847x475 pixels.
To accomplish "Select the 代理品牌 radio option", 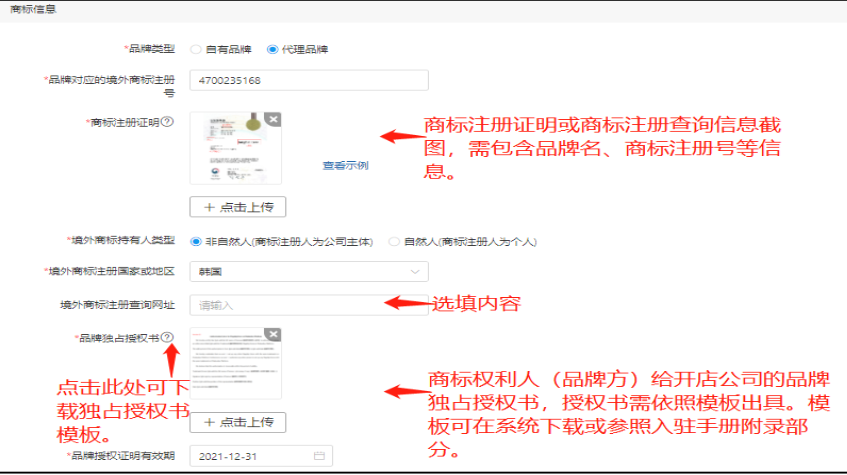I will click(272, 49).
